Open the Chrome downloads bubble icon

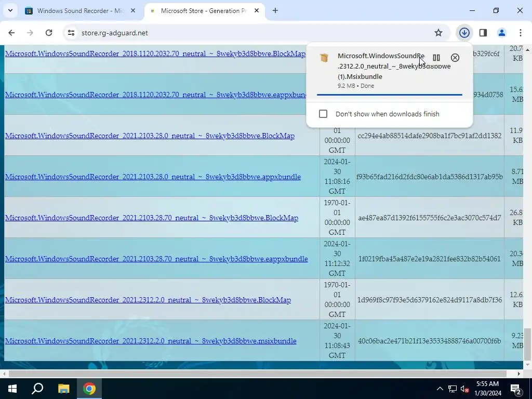tap(464, 33)
